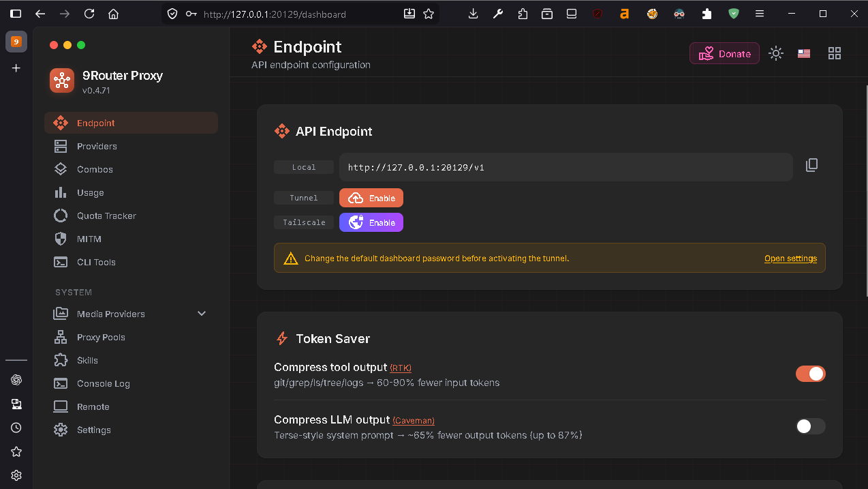Open the Providers page
The image size is (868, 489).
[131, 146]
